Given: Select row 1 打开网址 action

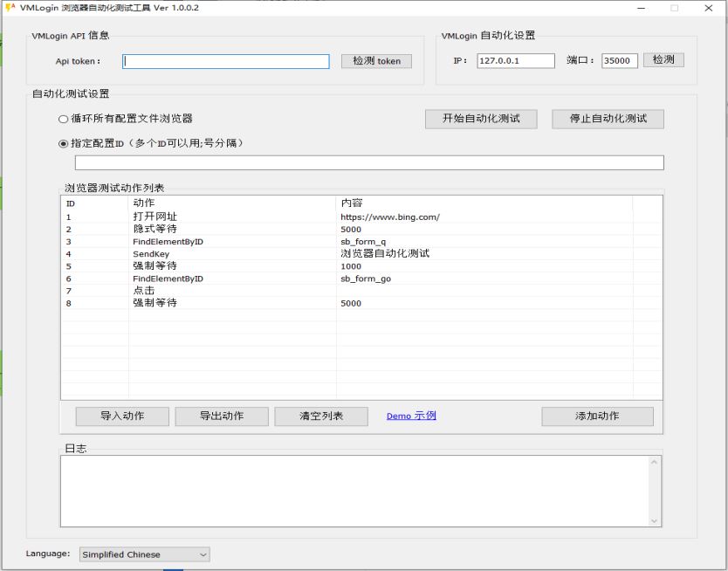Looking at the screenshot, I should click(155, 217).
